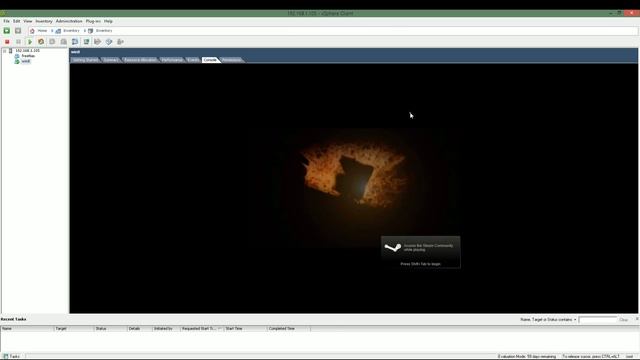The width and height of the screenshot is (640, 360).
Task: Click the green Power On play icon
Action: tap(29, 42)
